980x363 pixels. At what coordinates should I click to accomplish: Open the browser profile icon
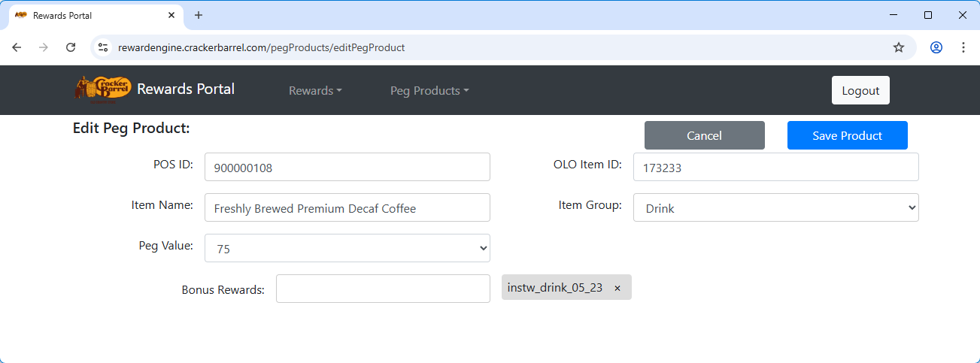click(x=936, y=47)
